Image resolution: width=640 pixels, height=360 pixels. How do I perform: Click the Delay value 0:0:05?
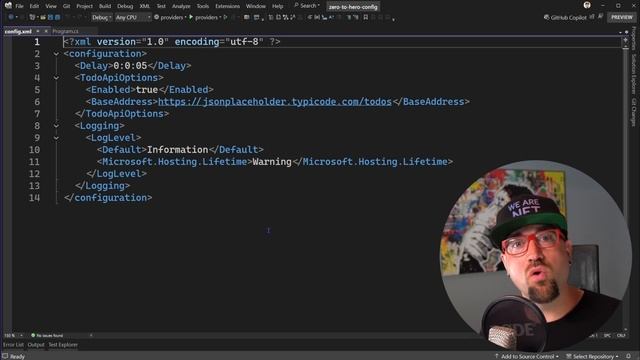(130, 66)
